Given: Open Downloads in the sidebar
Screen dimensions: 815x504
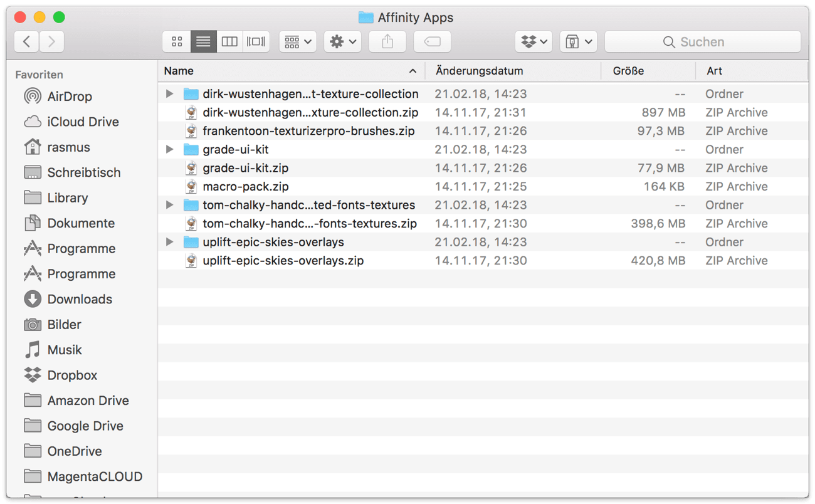Looking at the screenshot, I should click(x=68, y=299).
